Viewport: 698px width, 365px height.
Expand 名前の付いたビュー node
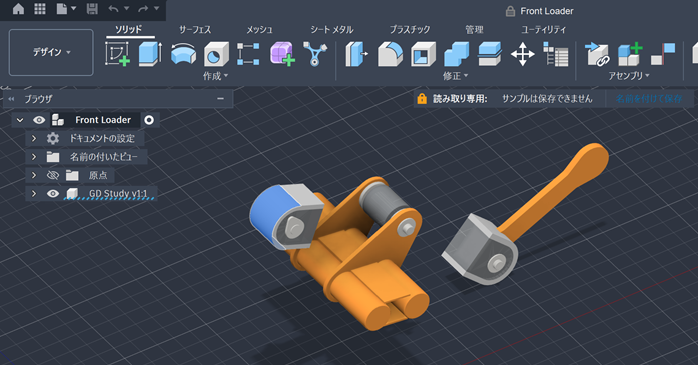pos(33,157)
